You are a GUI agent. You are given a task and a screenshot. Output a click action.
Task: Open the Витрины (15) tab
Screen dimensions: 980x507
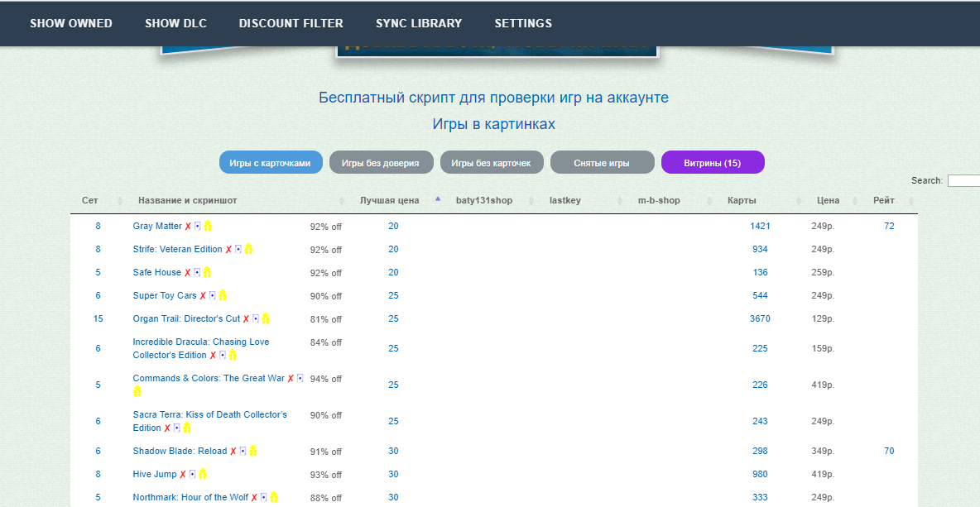click(x=713, y=162)
